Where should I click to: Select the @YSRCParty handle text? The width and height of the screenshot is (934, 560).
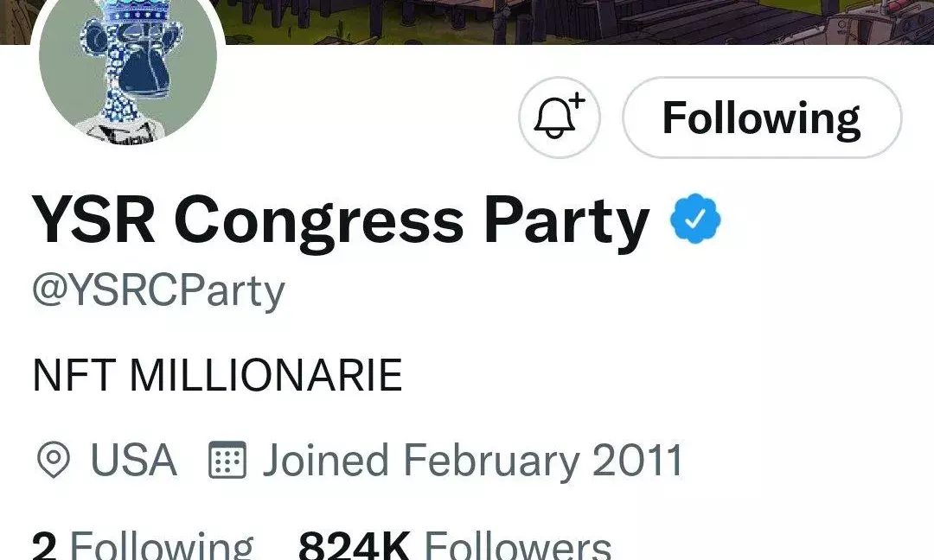(154, 289)
